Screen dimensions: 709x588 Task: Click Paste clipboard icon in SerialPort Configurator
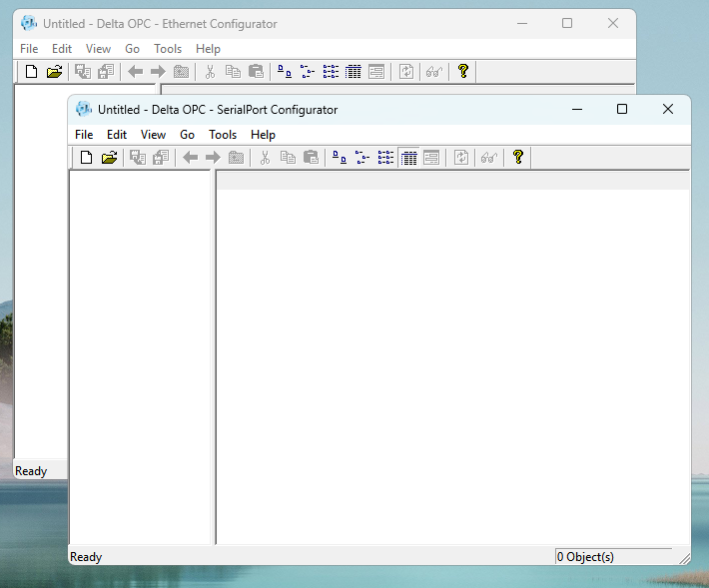coord(311,158)
